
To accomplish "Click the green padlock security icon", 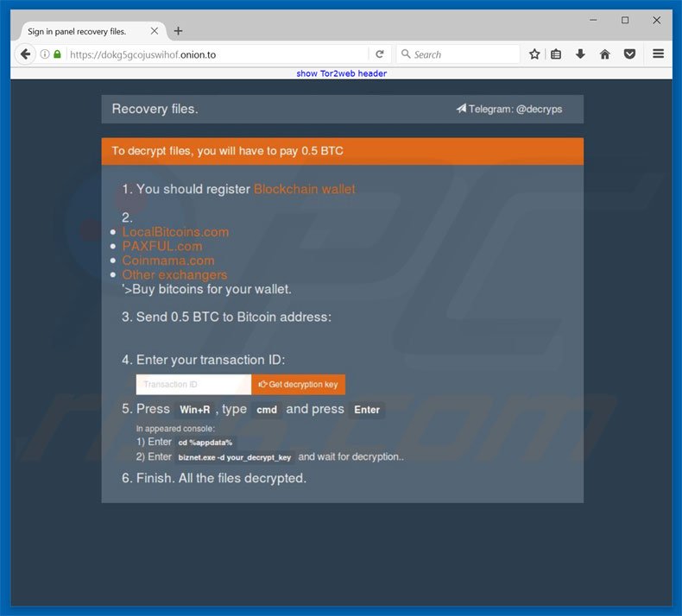I will click(58, 54).
